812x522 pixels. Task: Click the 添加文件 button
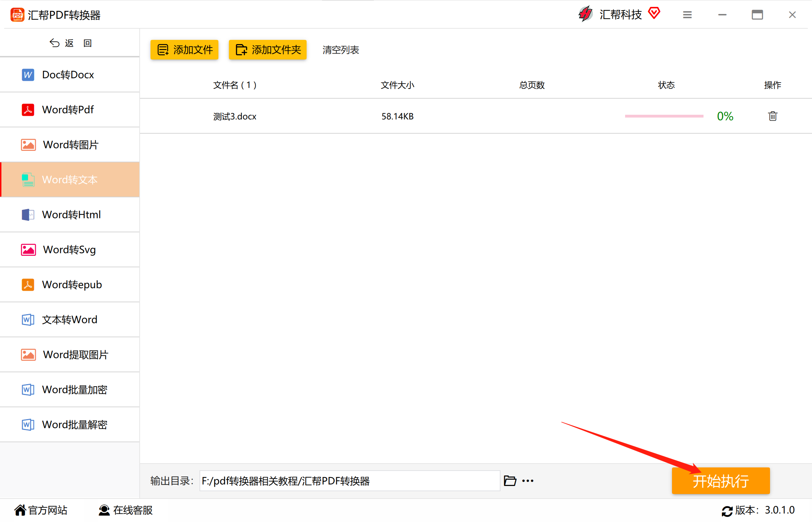(x=184, y=50)
